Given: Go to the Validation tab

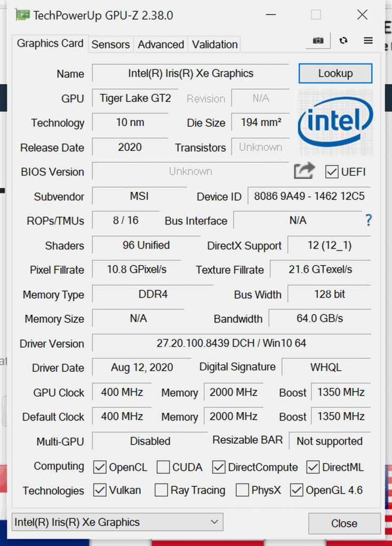Looking at the screenshot, I should tap(214, 45).
